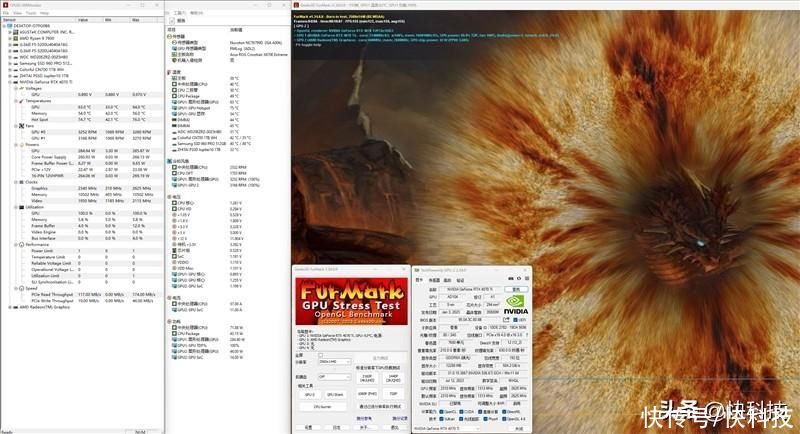
Task: Open the GPU selector dropdown at GPU-Z bottom
Action: (447, 429)
